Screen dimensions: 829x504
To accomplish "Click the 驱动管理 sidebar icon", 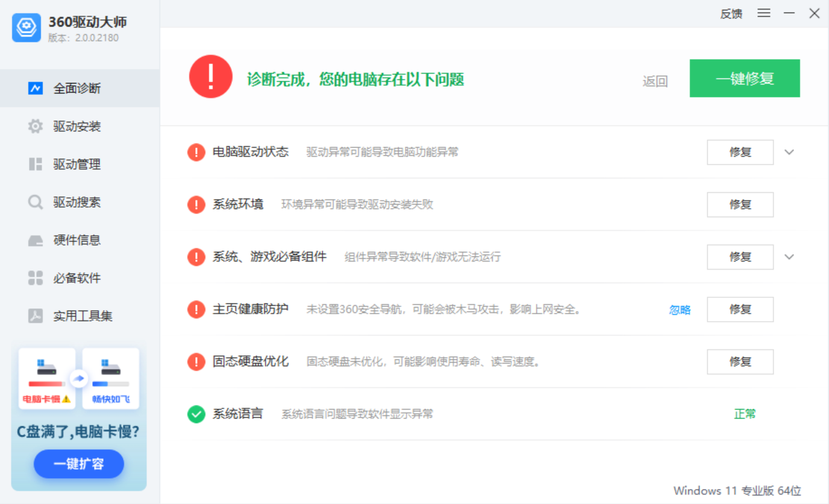I will tap(36, 164).
